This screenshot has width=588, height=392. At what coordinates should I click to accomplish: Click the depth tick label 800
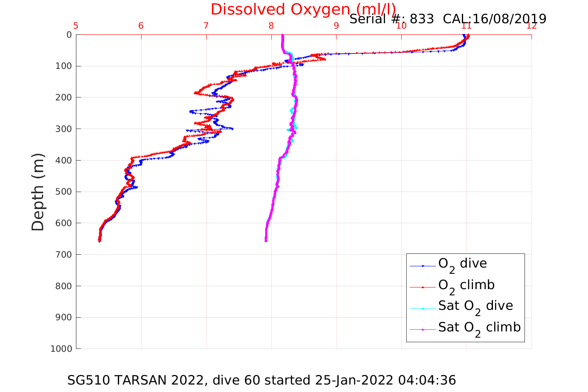click(64, 286)
